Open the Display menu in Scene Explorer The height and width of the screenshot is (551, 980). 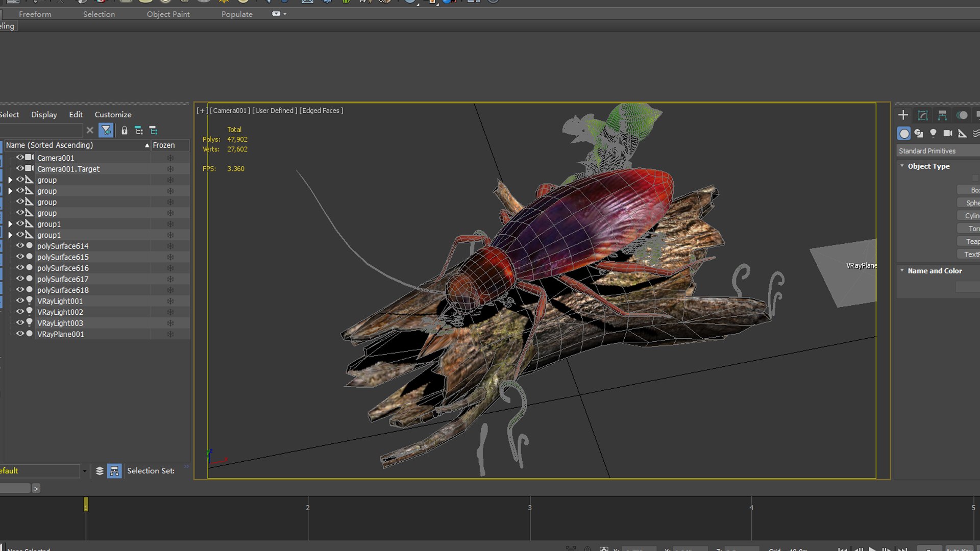coord(44,115)
